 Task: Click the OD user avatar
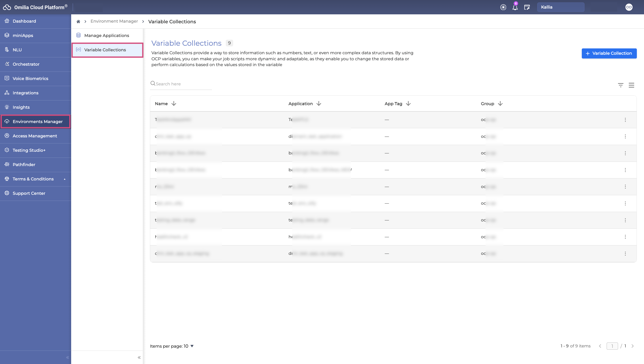[629, 7]
